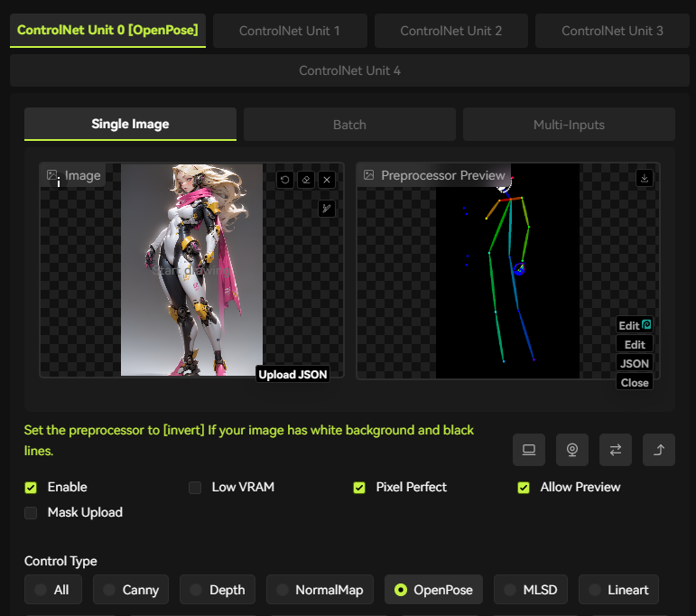Click the laptop icon to open a new canvas
This screenshot has height=616, width=696.
[529, 450]
